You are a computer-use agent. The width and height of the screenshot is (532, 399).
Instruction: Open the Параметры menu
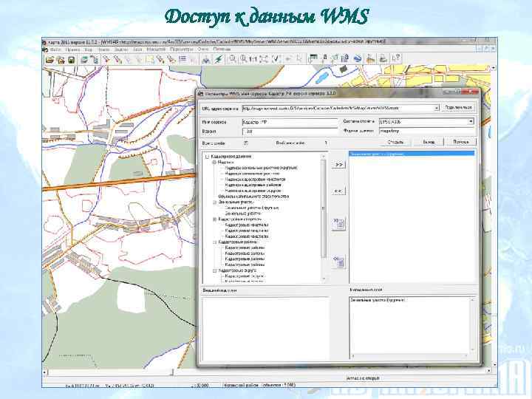pyautogui.click(x=182, y=50)
